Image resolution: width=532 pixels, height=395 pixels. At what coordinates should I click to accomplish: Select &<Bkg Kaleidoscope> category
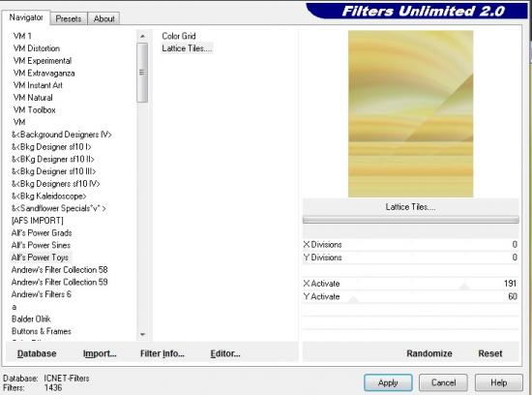(49, 196)
